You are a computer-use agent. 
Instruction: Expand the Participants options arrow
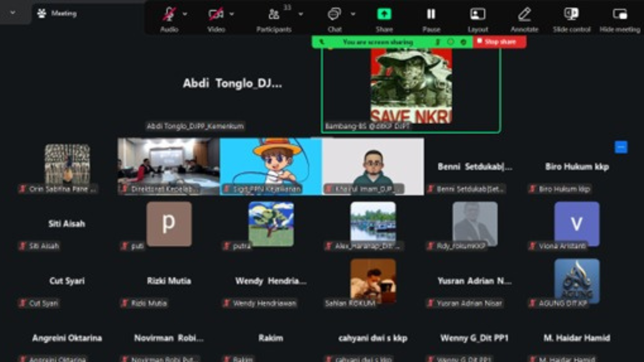pyautogui.click(x=301, y=14)
